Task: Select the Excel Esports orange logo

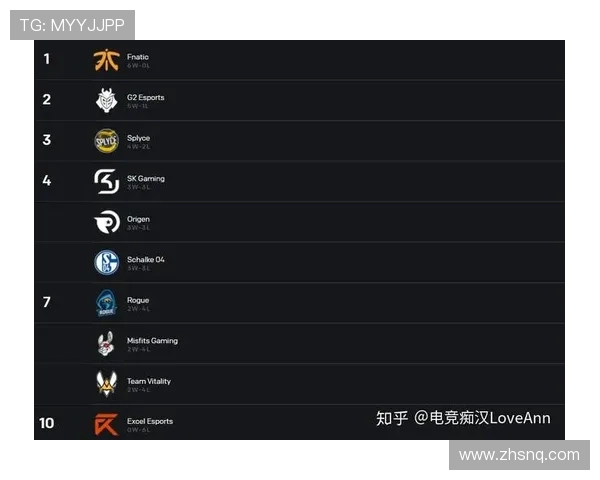Action: (x=106, y=424)
